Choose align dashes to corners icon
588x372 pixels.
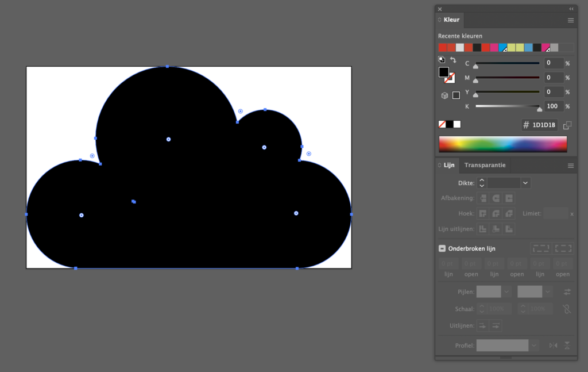coord(563,248)
